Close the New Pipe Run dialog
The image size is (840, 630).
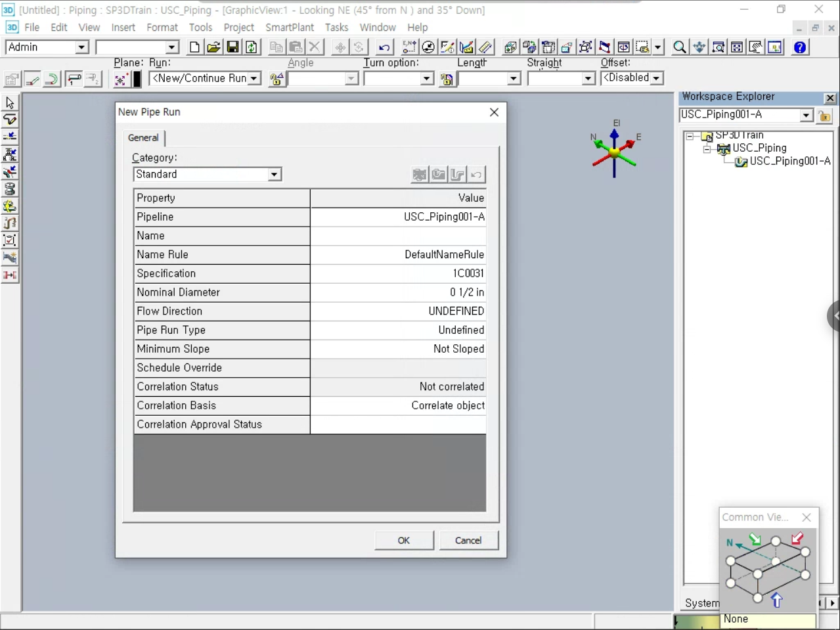[494, 112]
